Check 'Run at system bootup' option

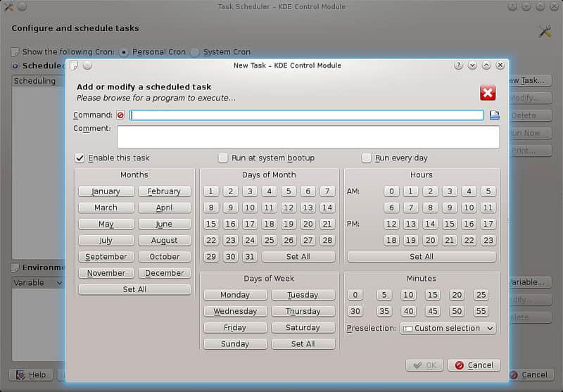tap(223, 158)
